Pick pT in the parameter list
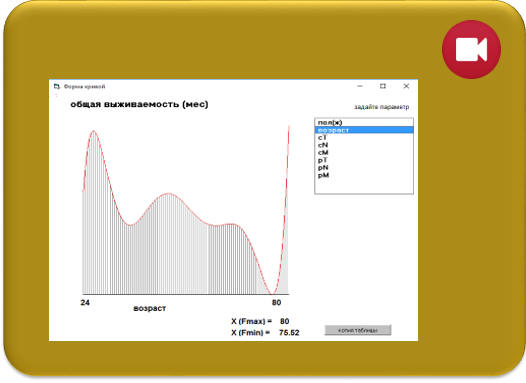Viewport: 526px width, 383px height. (364, 160)
